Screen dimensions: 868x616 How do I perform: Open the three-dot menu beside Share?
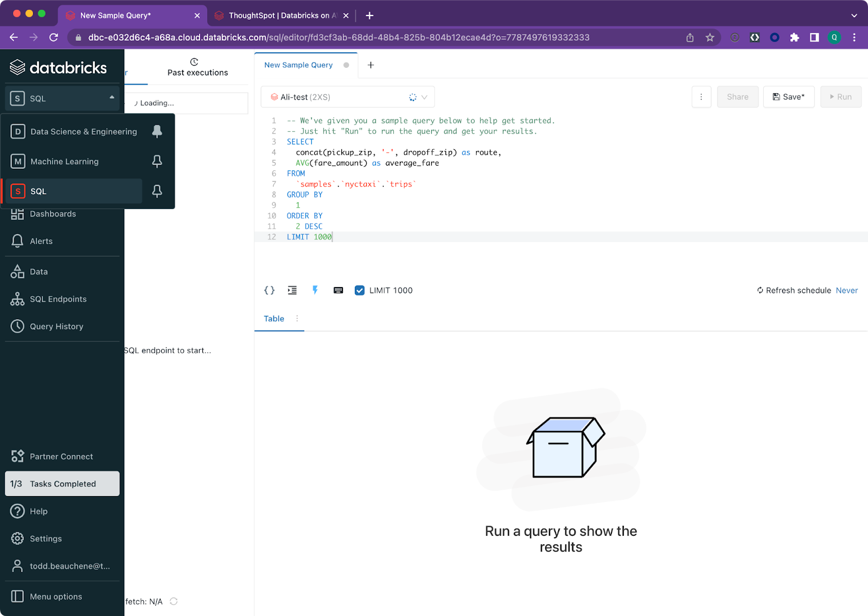coord(701,97)
